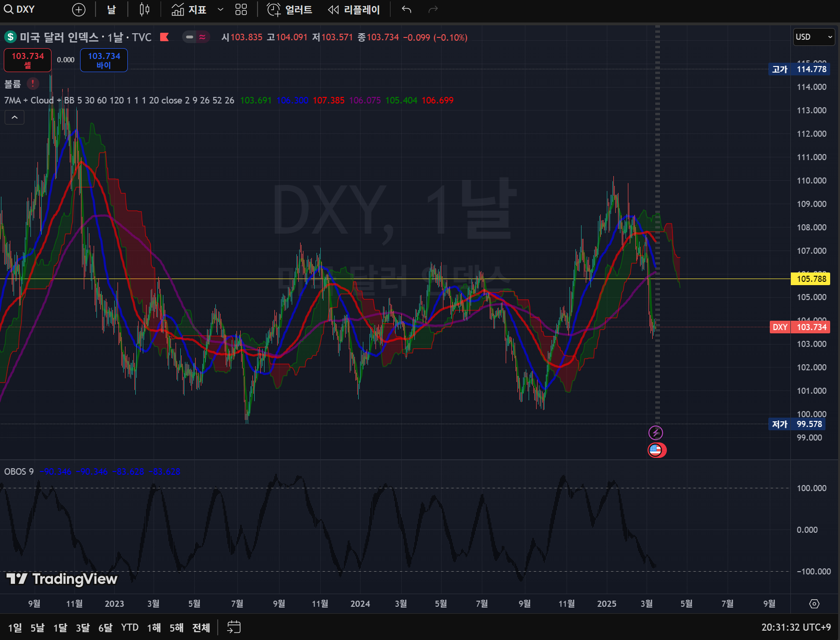This screenshot has width=840, height=640.
Task: Click the 103.734 바이 buy button
Action: click(x=104, y=60)
